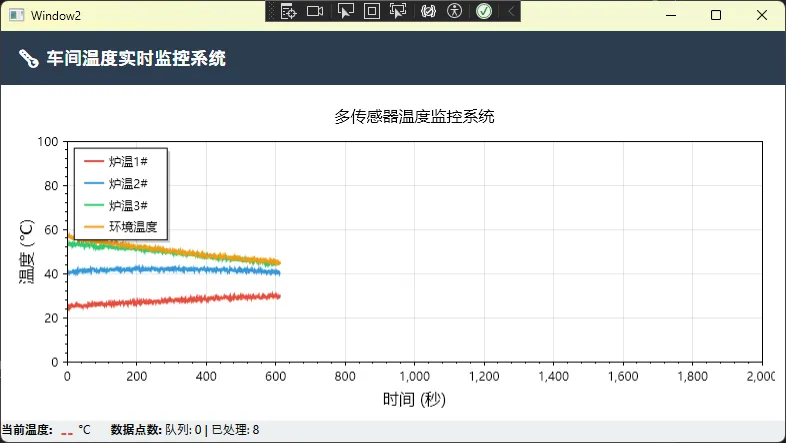Toggle Display Layout Adorners square icon
This screenshot has width=786, height=443.
click(371, 11)
